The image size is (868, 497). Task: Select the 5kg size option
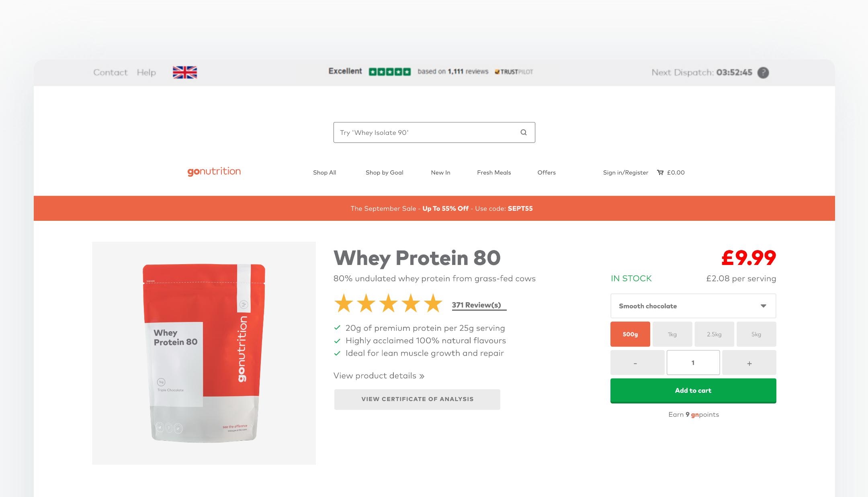[x=756, y=334]
